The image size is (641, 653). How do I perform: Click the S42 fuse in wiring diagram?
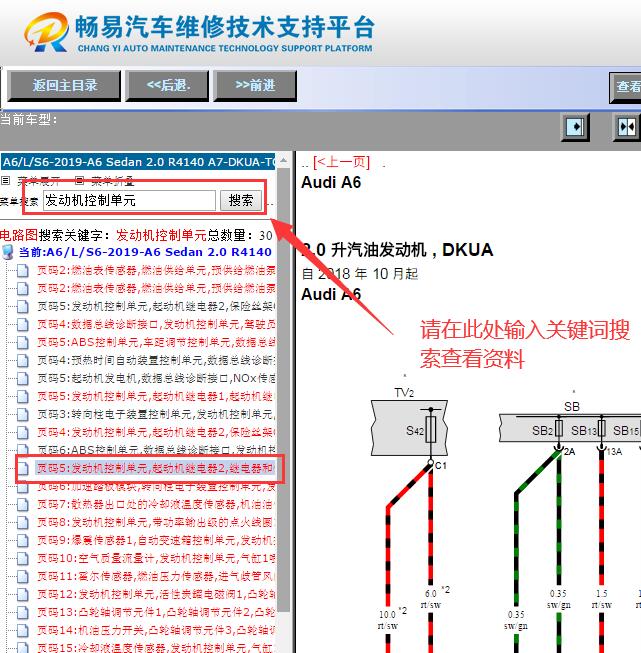click(431, 430)
